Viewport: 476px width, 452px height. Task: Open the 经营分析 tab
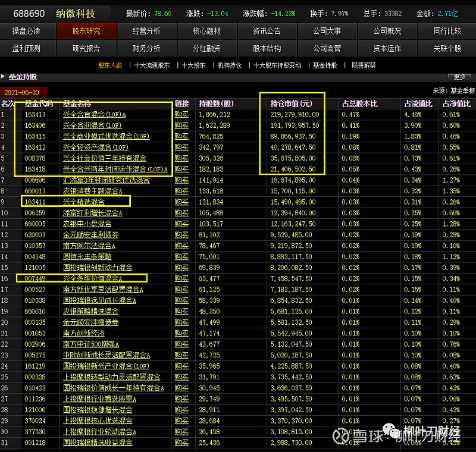click(146, 32)
